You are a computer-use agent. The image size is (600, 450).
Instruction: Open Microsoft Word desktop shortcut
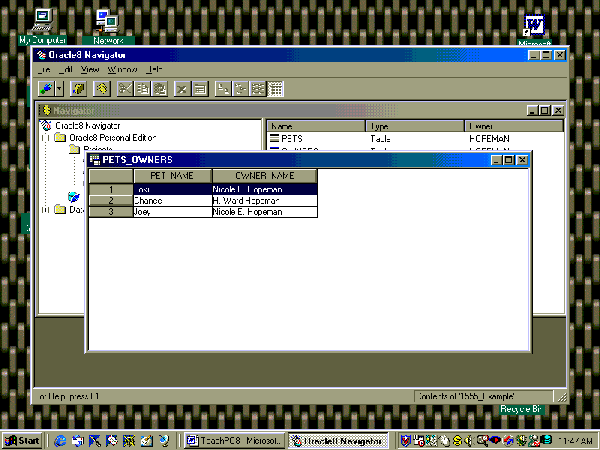[534, 30]
